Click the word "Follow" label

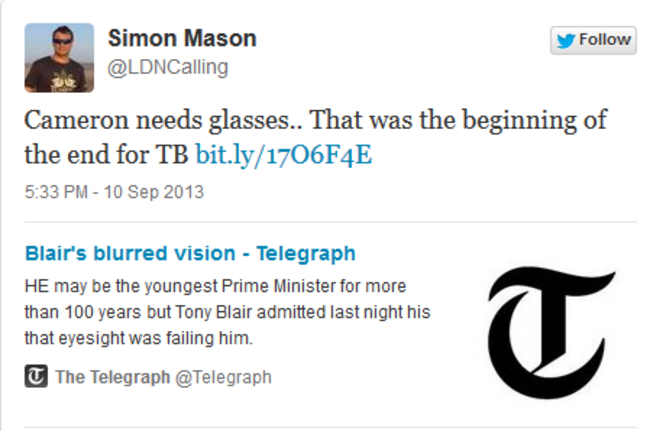(605, 40)
